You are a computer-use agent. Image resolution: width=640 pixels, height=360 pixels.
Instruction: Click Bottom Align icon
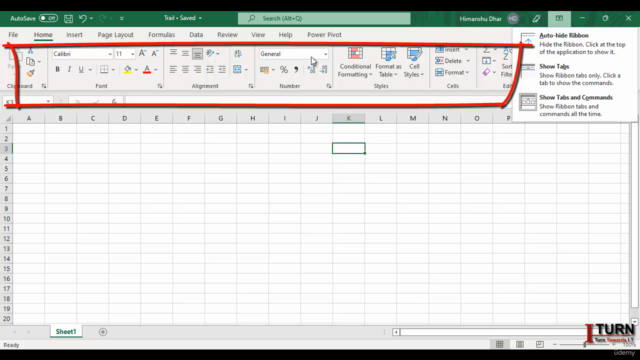click(x=198, y=53)
